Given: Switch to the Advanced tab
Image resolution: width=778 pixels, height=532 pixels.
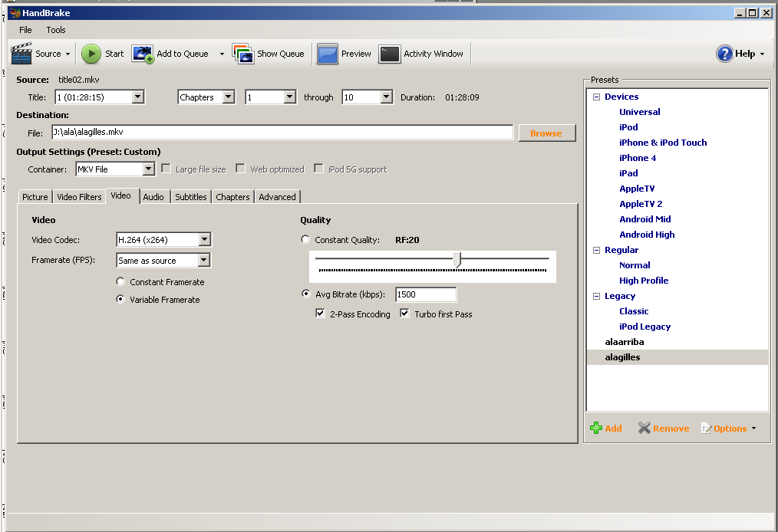Looking at the screenshot, I should (277, 197).
